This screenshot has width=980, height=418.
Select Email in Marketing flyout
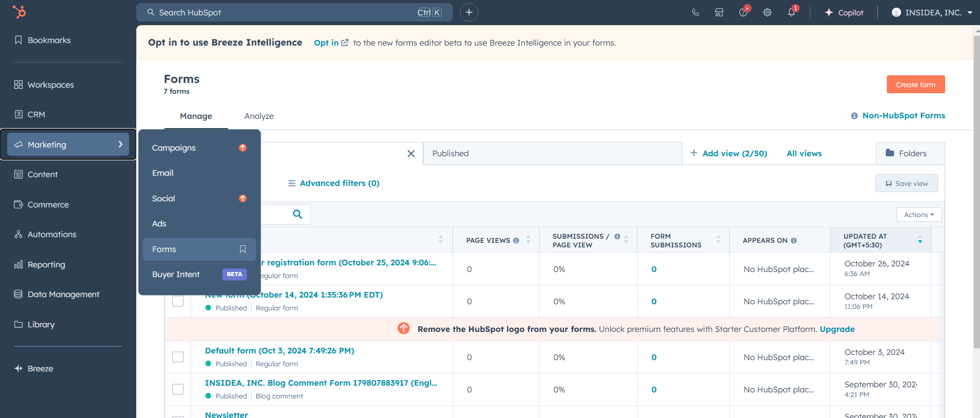199,173
